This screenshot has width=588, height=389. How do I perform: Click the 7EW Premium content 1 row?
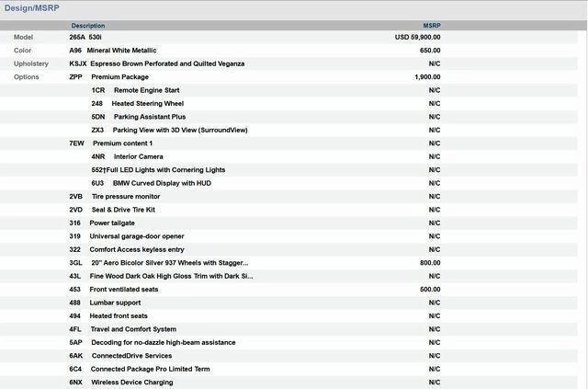(x=110, y=143)
